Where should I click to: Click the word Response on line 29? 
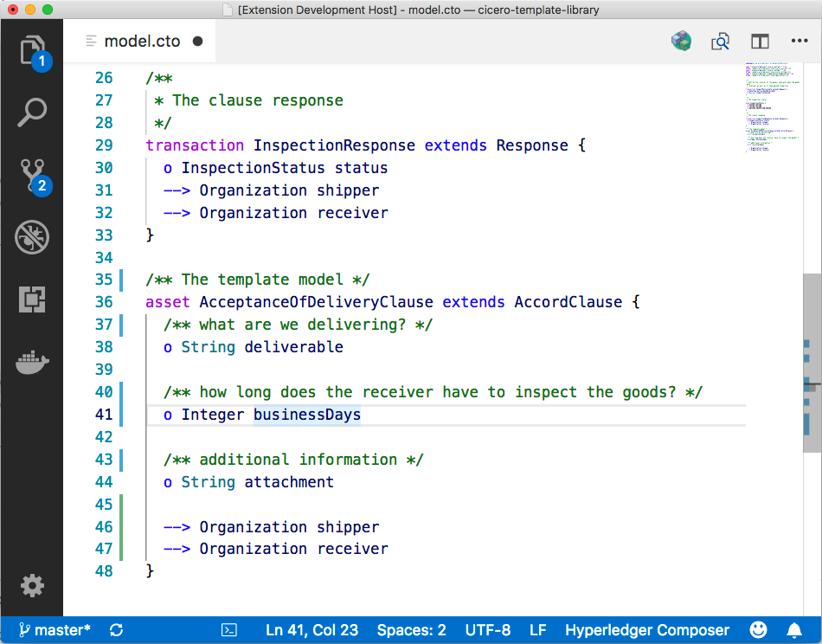coord(532,145)
